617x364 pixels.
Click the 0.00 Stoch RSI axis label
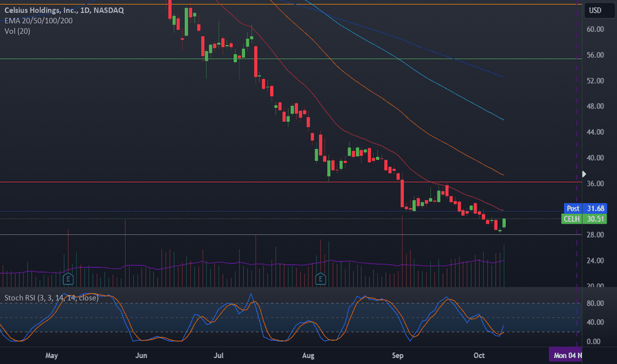[595, 341]
